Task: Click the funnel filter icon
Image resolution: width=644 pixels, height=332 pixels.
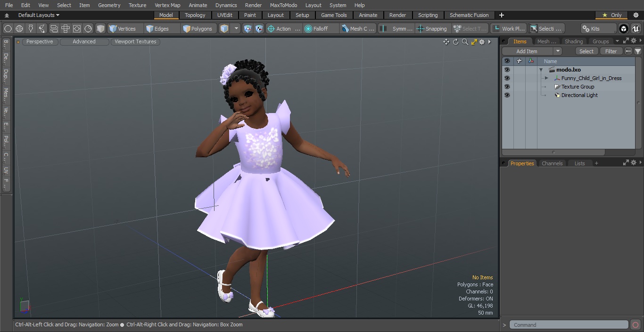Action: [637, 51]
